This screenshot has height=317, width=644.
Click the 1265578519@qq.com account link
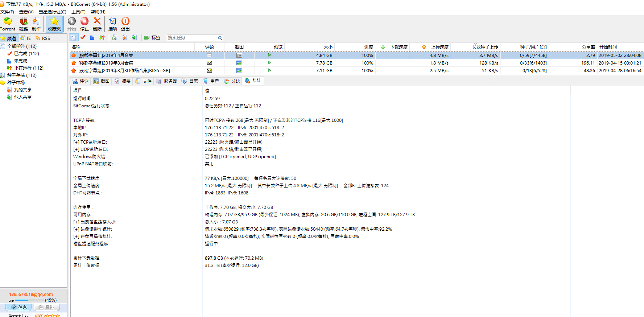[x=31, y=295]
